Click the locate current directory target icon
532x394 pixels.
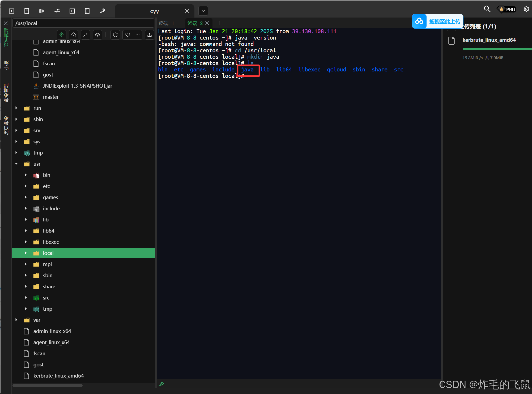tap(62, 35)
